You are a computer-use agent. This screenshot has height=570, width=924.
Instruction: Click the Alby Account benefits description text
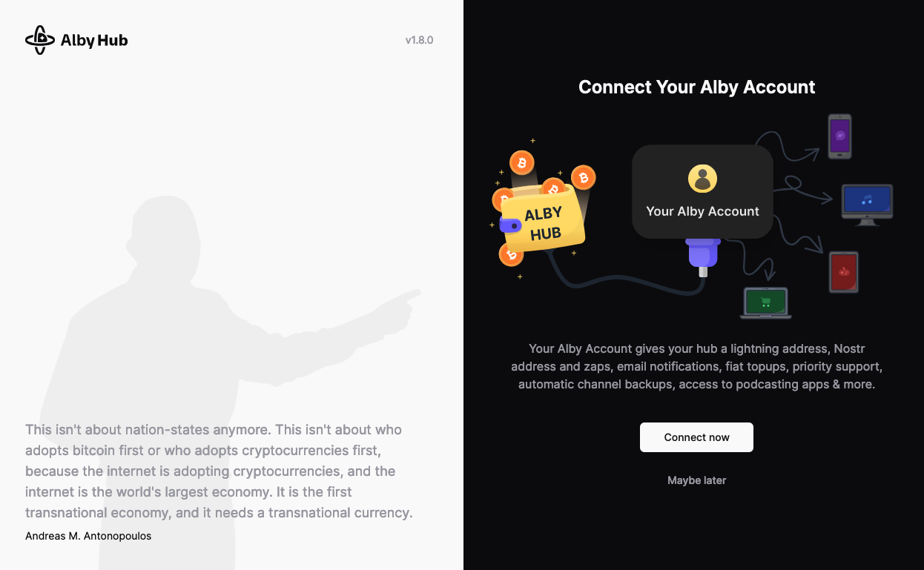696,366
